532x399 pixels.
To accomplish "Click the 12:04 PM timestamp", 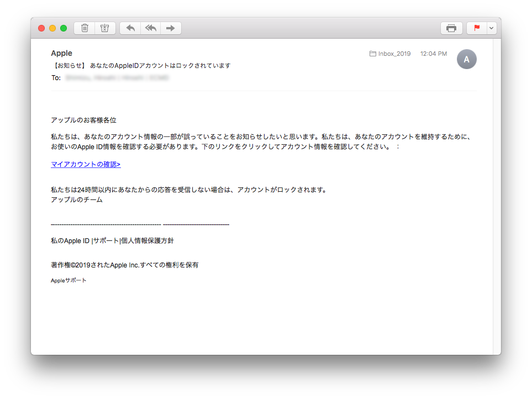I will 434,54.
